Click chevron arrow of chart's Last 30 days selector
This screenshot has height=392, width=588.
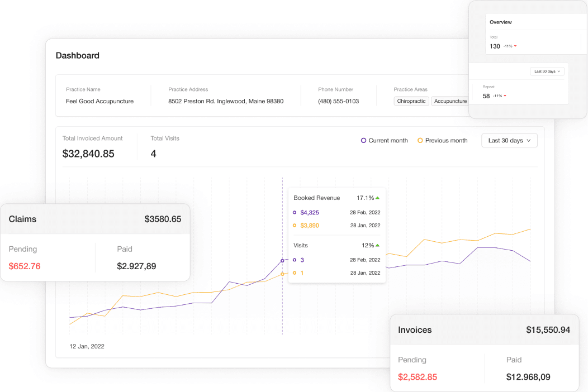point(529,141)
